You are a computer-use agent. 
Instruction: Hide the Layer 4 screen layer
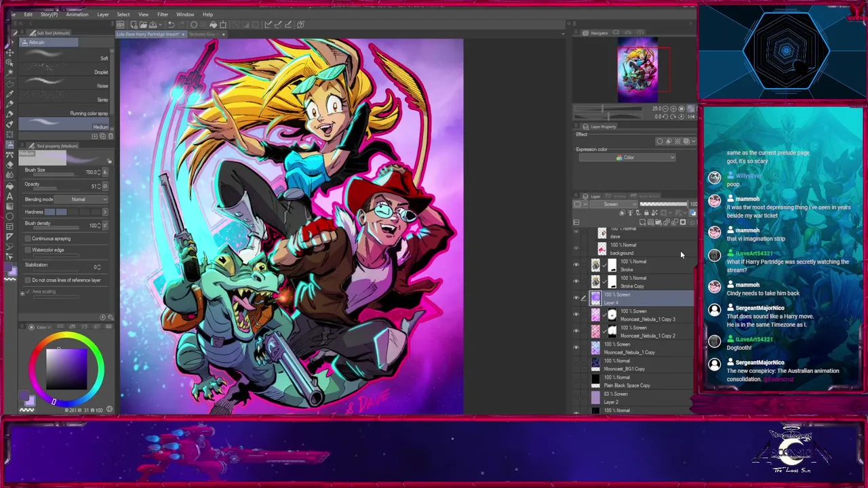[576, 298]
